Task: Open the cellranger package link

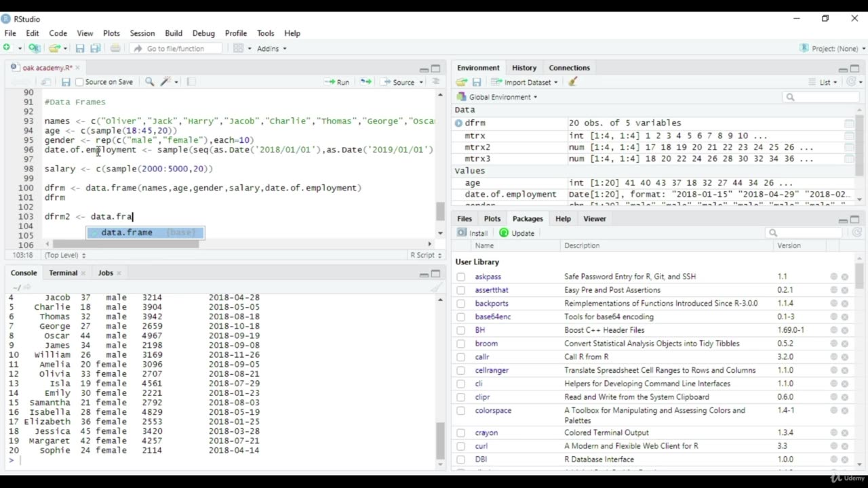Action: pos(492,370)
